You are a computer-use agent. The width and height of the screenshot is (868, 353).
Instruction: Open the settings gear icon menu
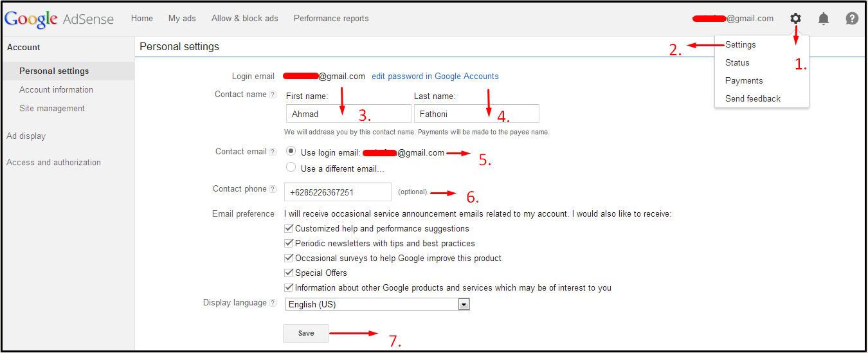[795, 19]
